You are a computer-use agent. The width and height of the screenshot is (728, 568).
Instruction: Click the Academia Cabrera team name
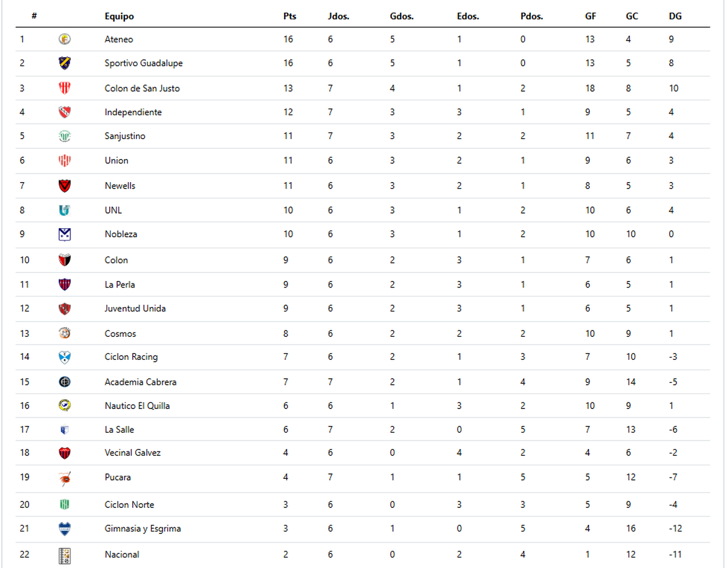(x=140, y=382)
